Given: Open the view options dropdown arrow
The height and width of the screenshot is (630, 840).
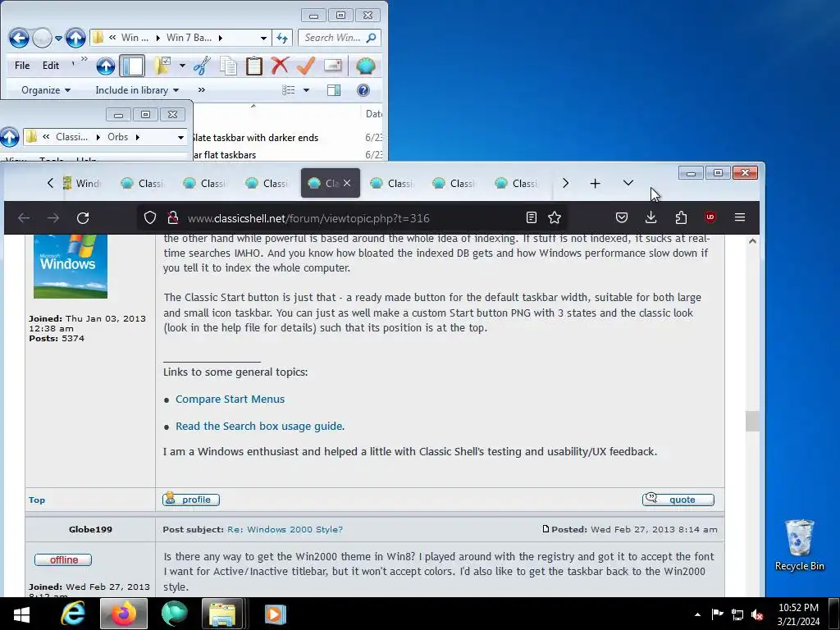Looking at the screenshot, I should 307,90.
